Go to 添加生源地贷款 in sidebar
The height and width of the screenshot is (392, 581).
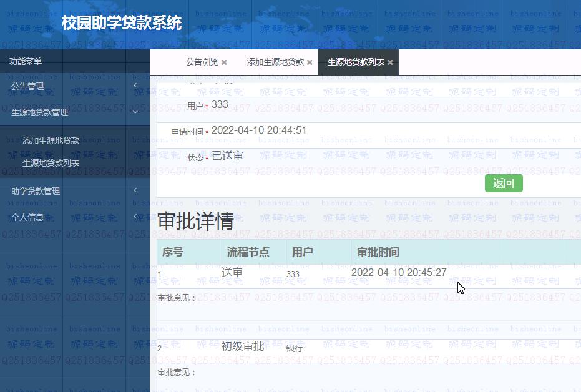click(51, 140)
